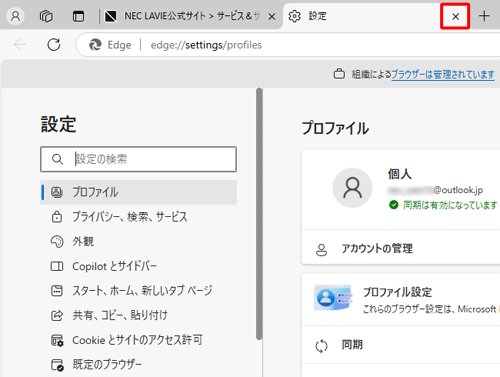This screenshot has height=377, width=500.
Task: Click the browser icon beside 既定のブラウザー
Action: pos(57,365)
